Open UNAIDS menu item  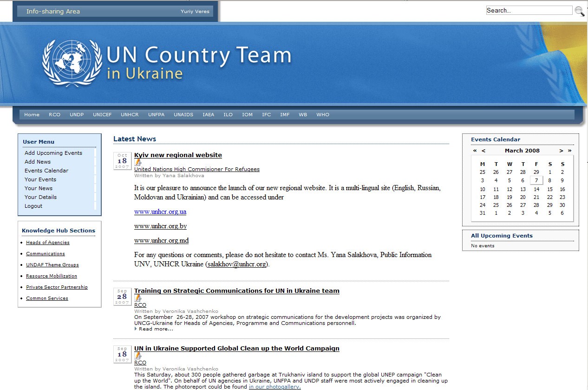pos(183,115)
